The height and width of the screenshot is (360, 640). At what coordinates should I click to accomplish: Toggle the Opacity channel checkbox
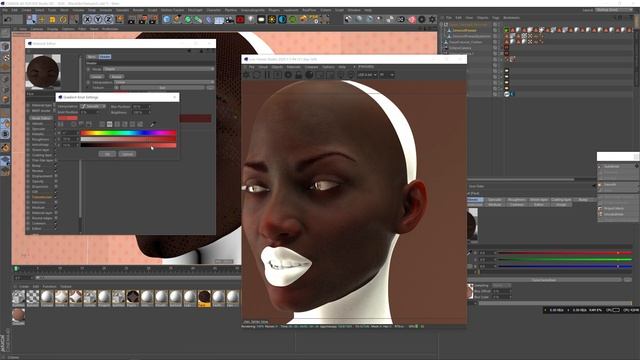pos(56,181)
